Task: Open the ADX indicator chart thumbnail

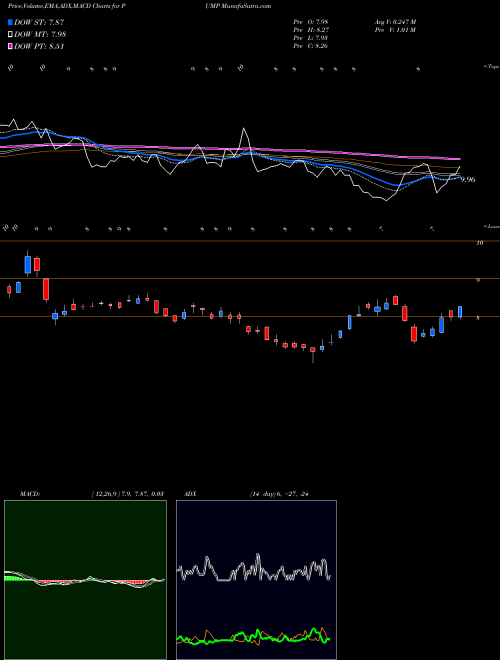Action: 256,580
